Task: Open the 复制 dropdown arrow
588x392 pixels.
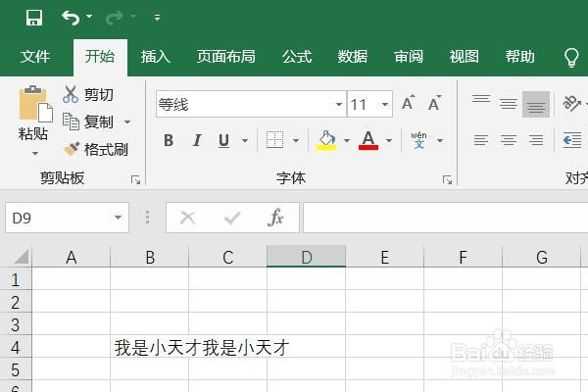Action: pos(127,122)
